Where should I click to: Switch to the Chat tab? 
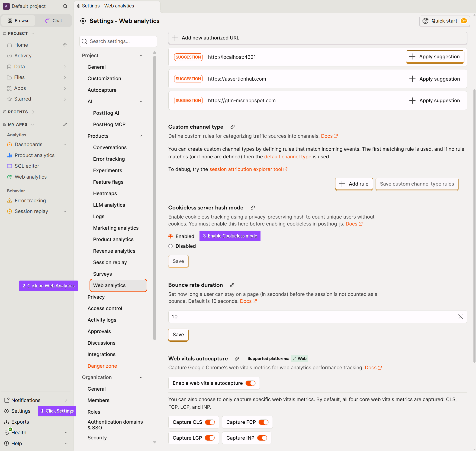coord(53,20)
